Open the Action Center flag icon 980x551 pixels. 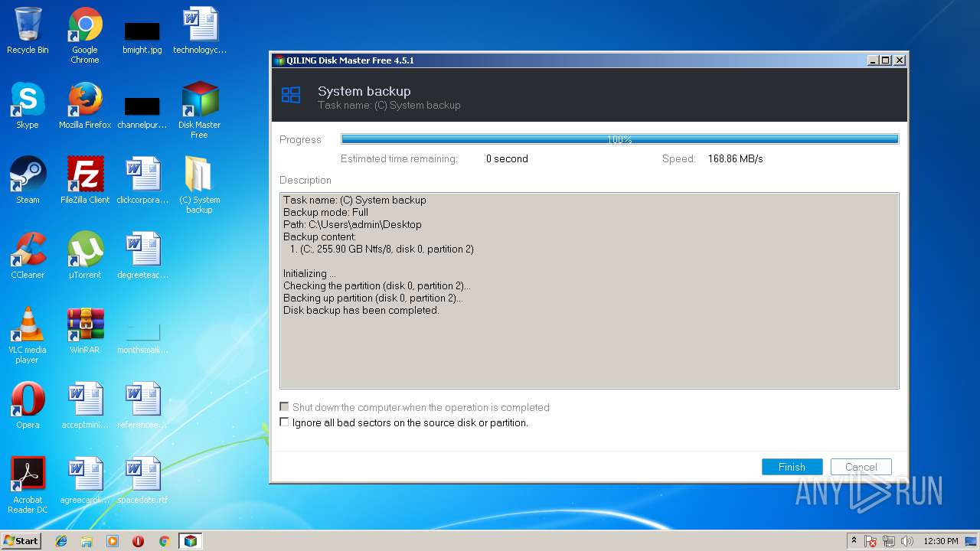tap(871, 541)
